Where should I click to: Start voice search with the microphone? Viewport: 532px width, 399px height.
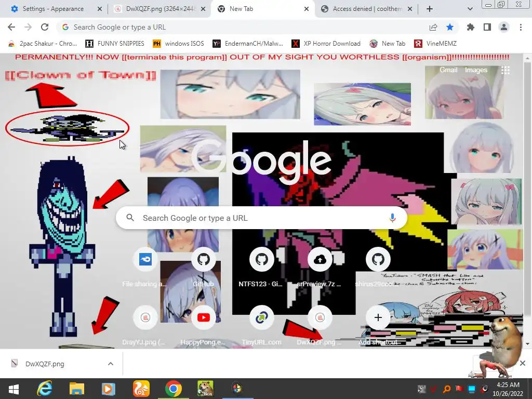tap(392, 218)
